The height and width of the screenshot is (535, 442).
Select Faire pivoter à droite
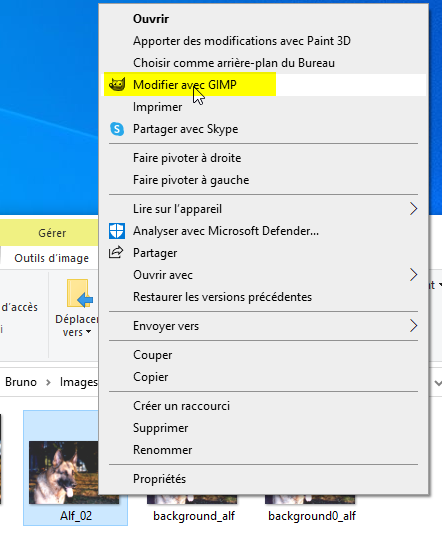(187, 158)
